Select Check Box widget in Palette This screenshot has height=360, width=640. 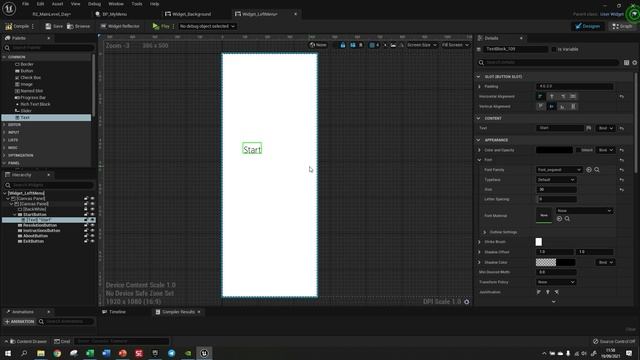[31, 78]
